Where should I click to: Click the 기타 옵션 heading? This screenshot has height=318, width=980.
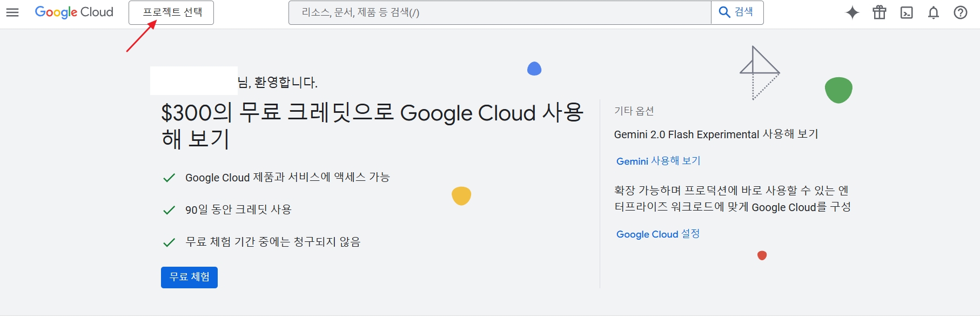click(x=634, y=111)
